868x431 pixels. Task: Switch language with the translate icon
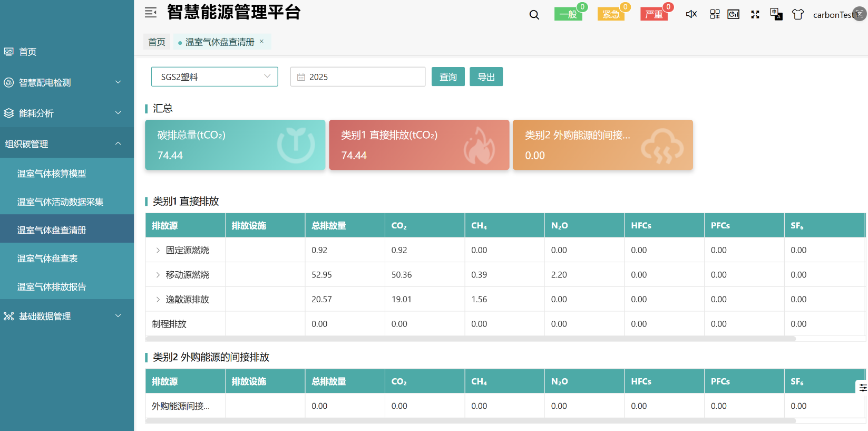pos(776,14)
